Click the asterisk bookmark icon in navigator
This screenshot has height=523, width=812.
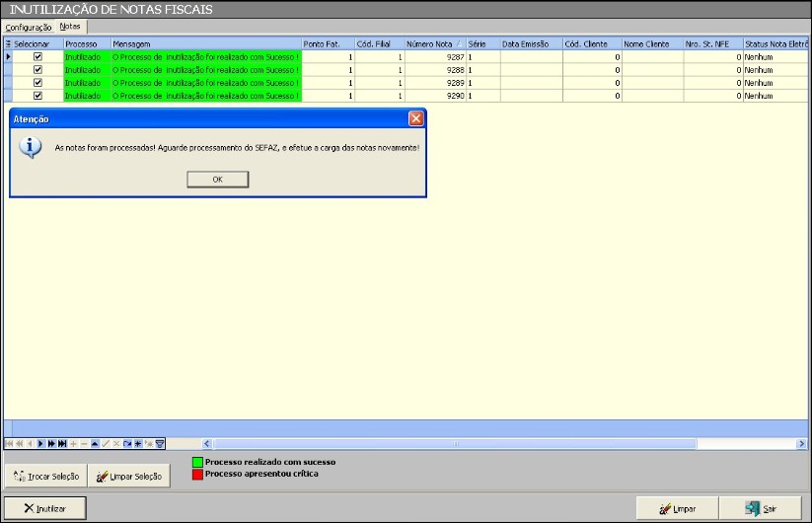point(137,444)
